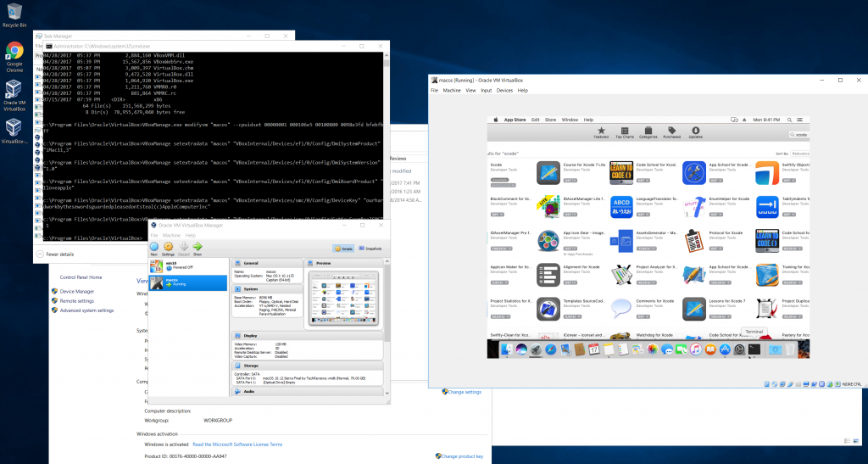Switch to Snapshots view in VirtualBox Manager
The width and height of the screenshot is (868, 464).
point(369,249)
